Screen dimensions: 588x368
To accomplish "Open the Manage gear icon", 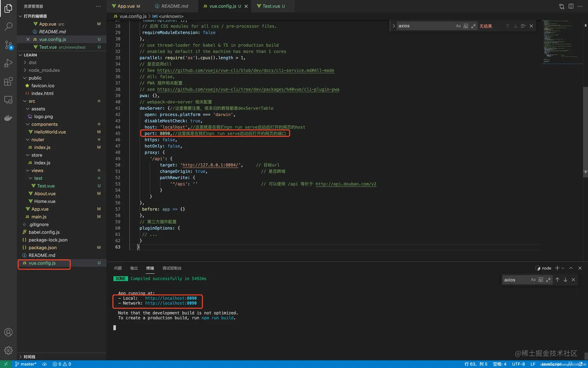I will 8,350.
